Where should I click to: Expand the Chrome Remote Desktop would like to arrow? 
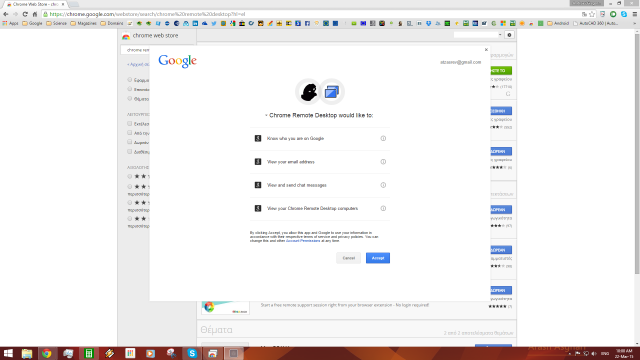(x=266, y=116)
